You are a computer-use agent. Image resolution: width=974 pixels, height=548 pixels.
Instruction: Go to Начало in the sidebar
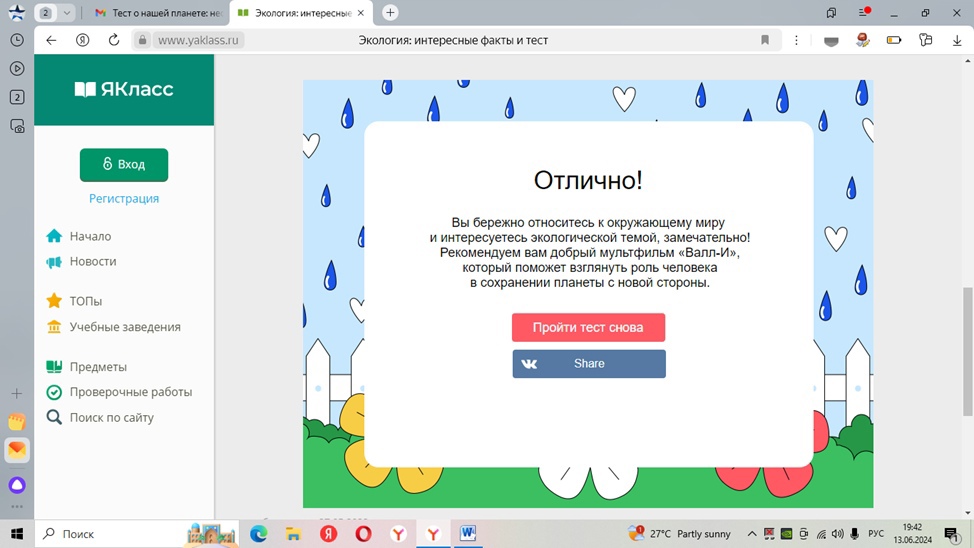coord(90,236)
